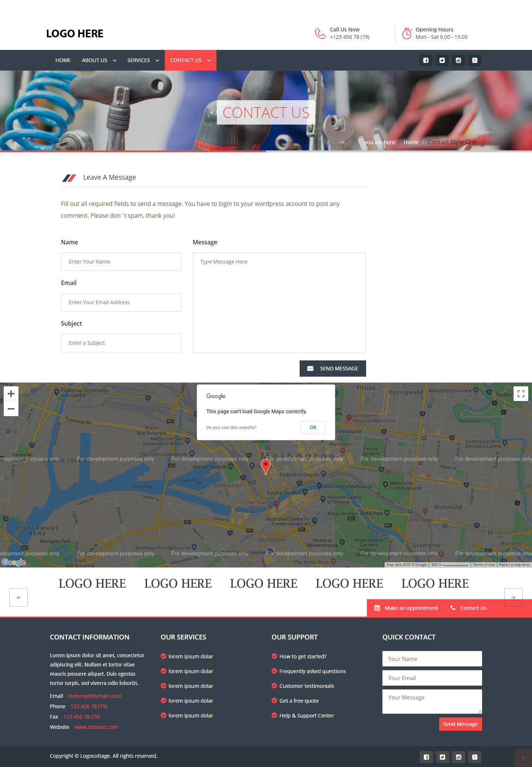Open the Google Plus icon in the footer
532x767 pixels.
pos(475,757)
